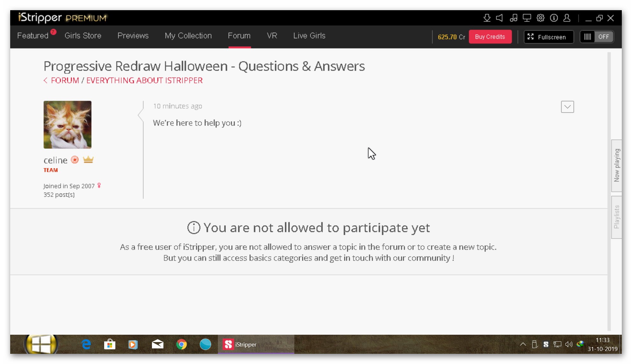The height and width of the screenshot is (364, 632).
Task: Click the info circle icon
Action: 554,18
